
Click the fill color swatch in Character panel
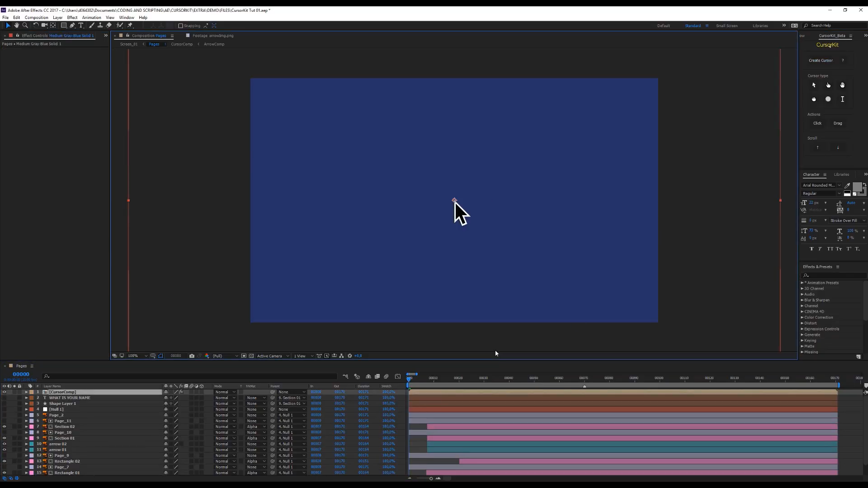click(857, 187)
